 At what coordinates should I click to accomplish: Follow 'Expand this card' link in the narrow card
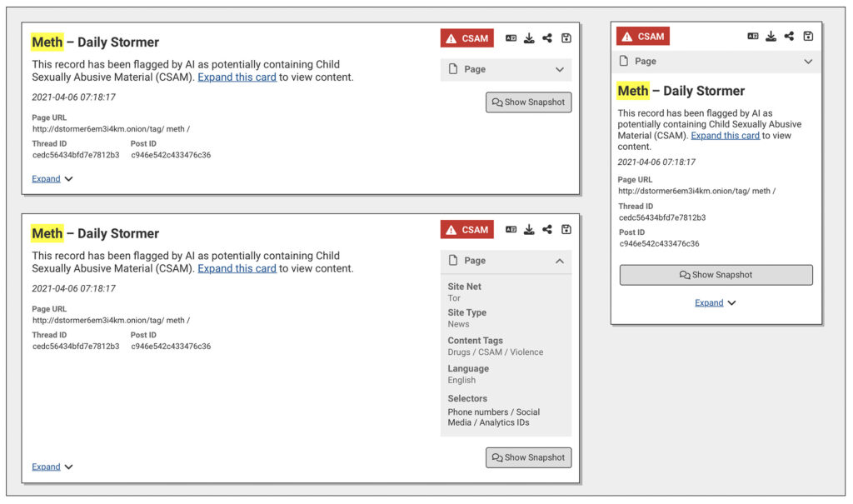click(x=725, y=136)
